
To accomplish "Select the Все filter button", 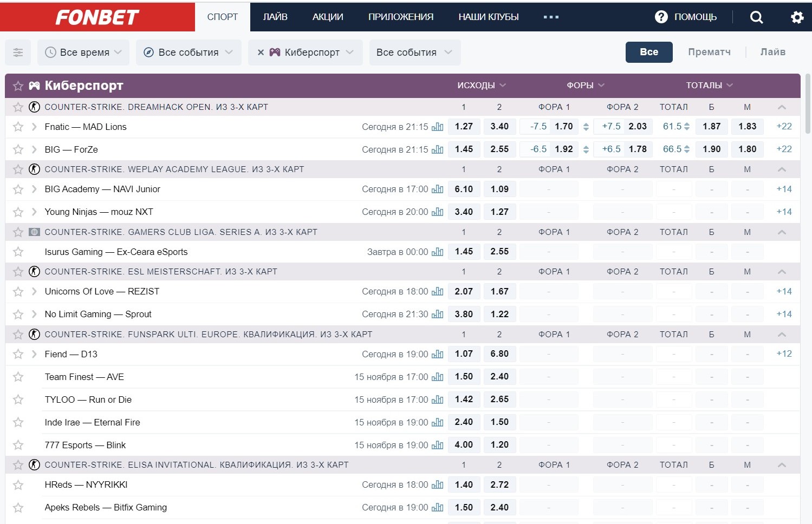I will [x=649, y=52].
